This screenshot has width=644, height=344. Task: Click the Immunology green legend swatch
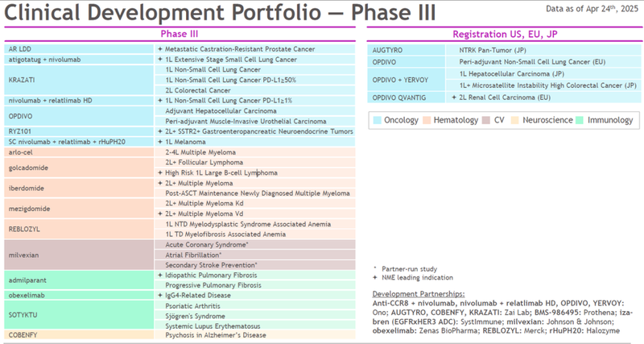tap(580, 120)
